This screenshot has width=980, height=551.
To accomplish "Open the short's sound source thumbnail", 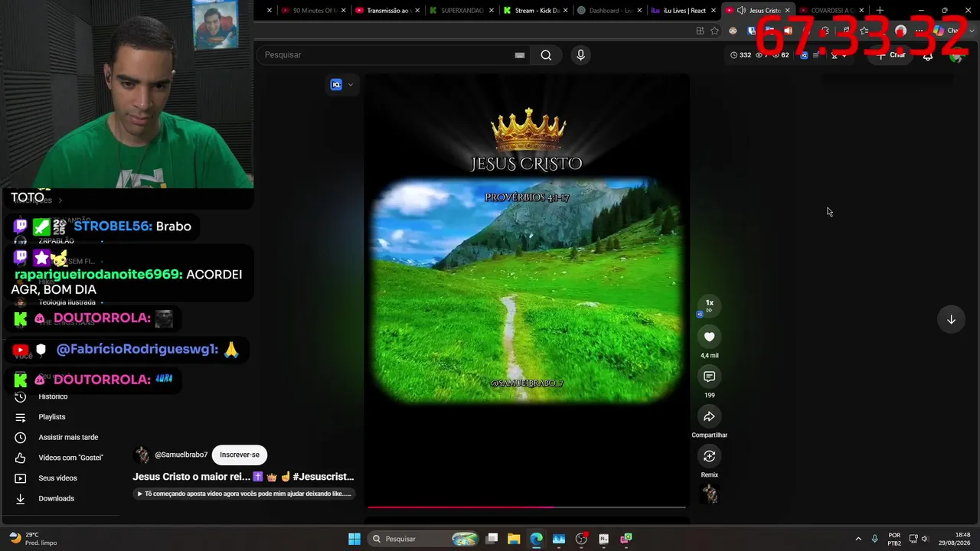I will point(710,494).
